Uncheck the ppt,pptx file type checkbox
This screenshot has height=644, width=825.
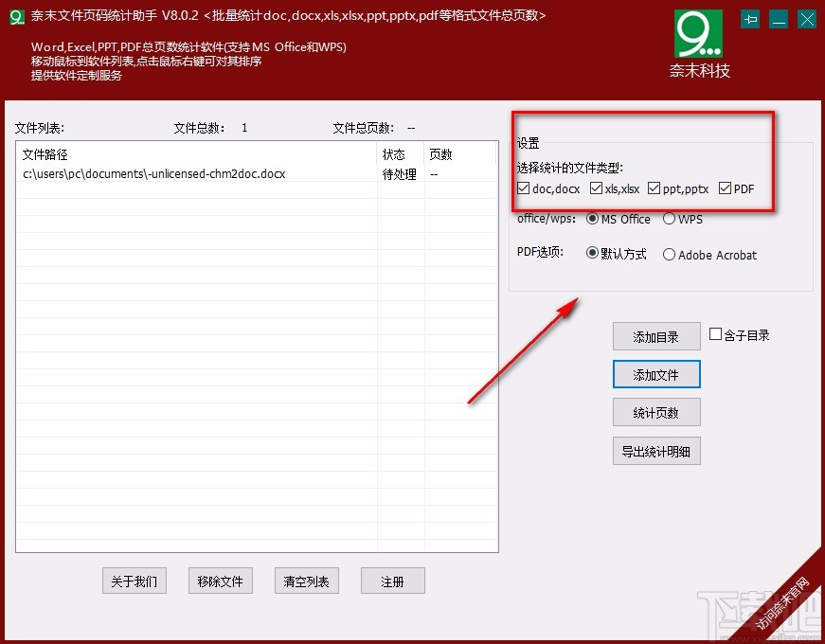click(654, 188)
